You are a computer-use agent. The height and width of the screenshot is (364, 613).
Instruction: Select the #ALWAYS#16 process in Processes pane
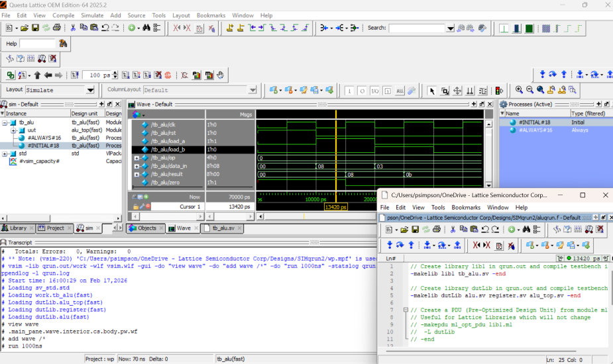535,130
